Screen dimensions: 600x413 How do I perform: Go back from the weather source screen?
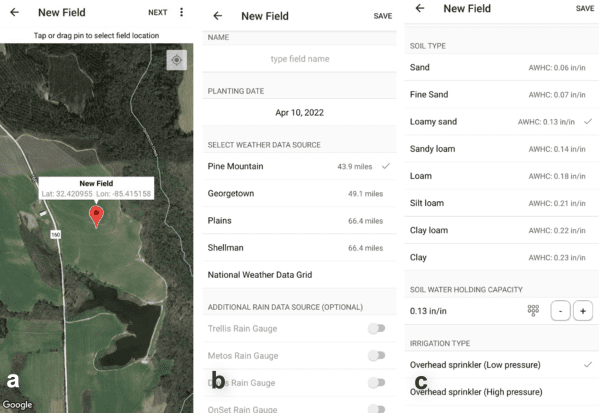click(218, 16)
